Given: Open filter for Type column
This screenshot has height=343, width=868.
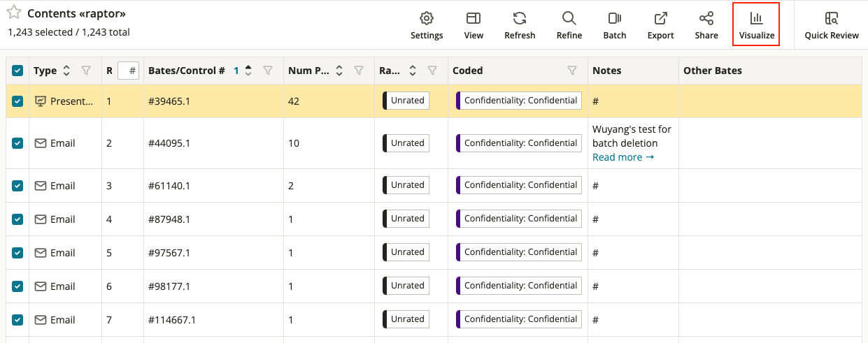Looking at the screenshot, I should coord(86,71).
